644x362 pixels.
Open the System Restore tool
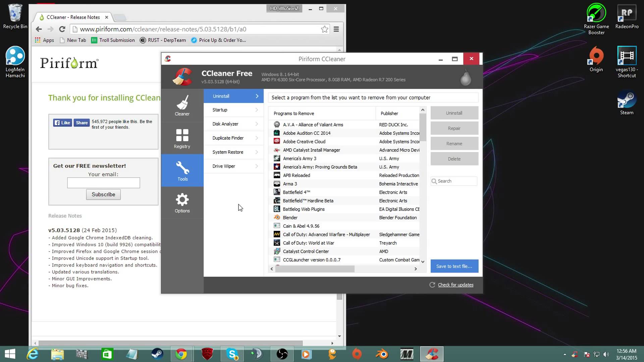pos(233,152)
